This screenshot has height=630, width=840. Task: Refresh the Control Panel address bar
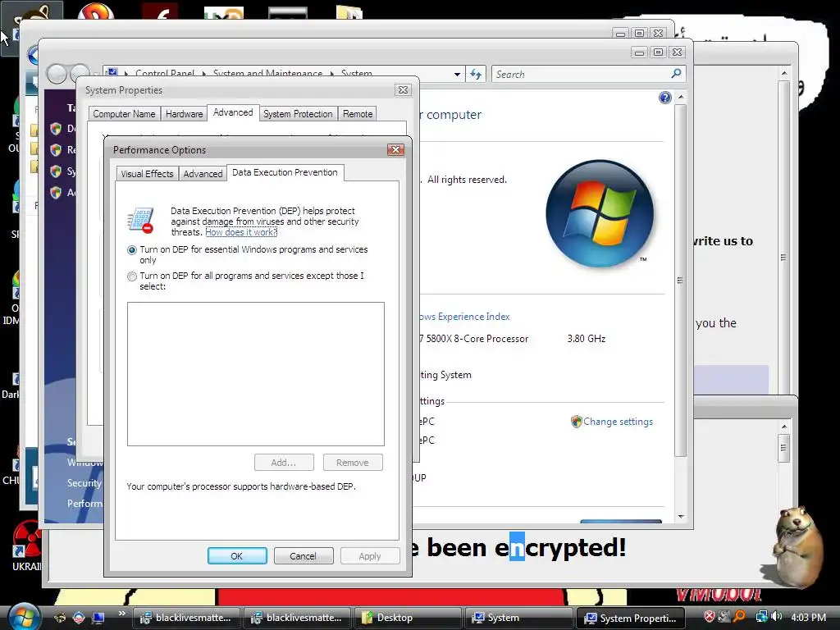tap(476, 75)
